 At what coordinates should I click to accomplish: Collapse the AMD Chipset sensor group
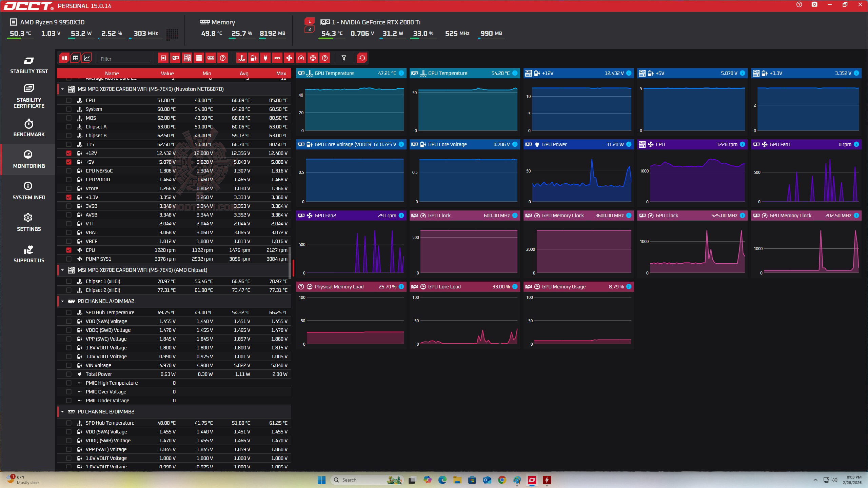click(62, 270)
